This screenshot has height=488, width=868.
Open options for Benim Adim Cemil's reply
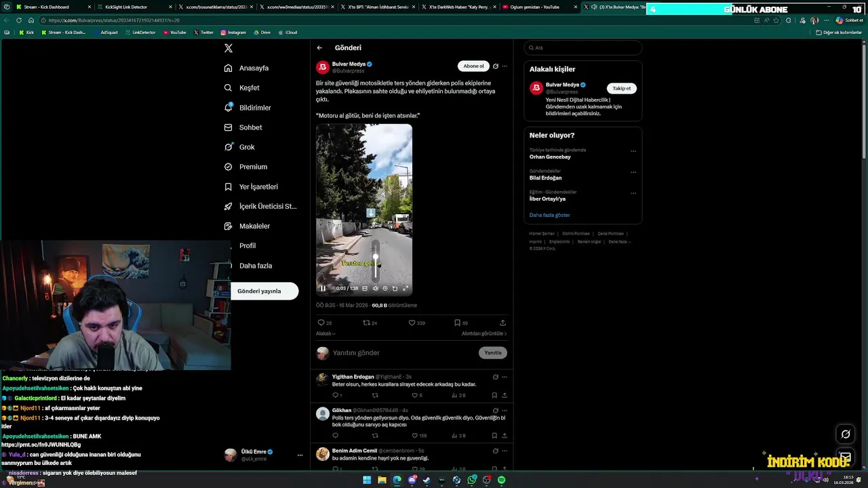point(505,451)
